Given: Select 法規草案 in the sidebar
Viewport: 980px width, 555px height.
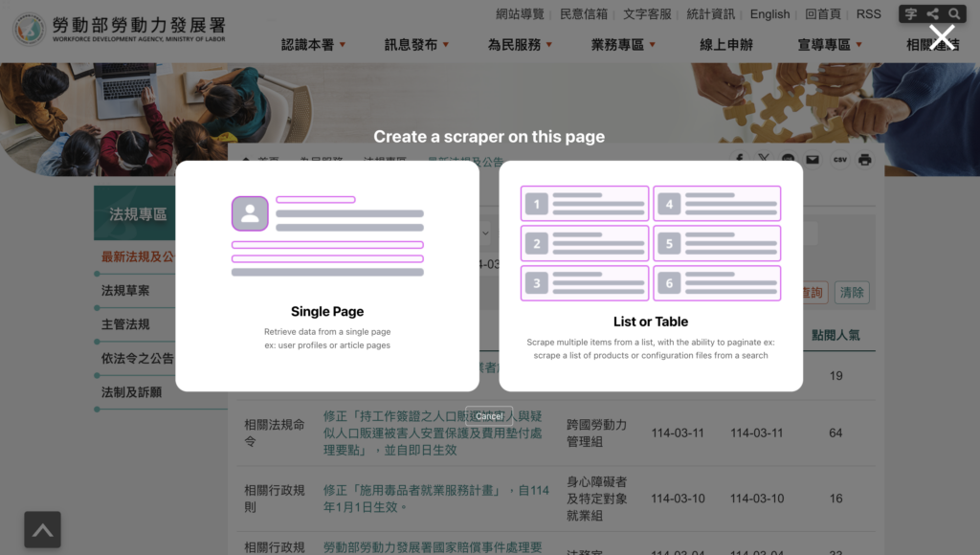Looking at the screenshot, I should click(x=125, y=291).
